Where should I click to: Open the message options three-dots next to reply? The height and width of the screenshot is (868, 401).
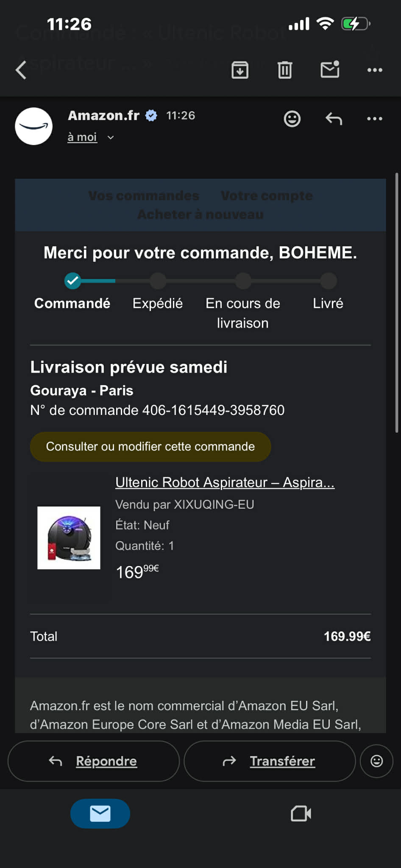click(x=375, y=119)
